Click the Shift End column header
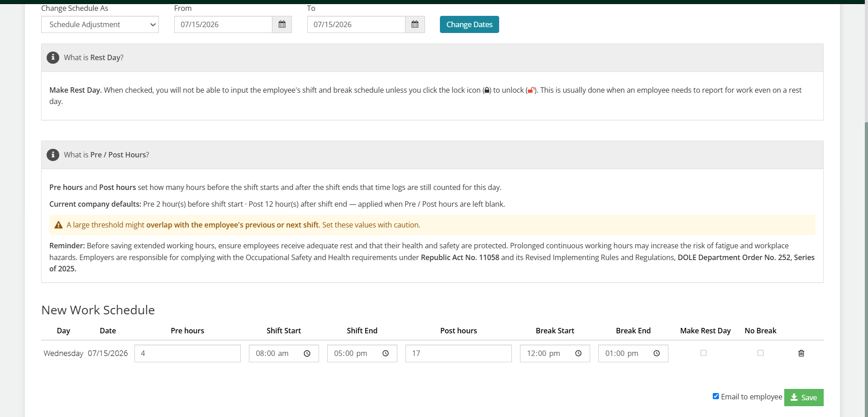868x417 pixels. pos(362,331)
